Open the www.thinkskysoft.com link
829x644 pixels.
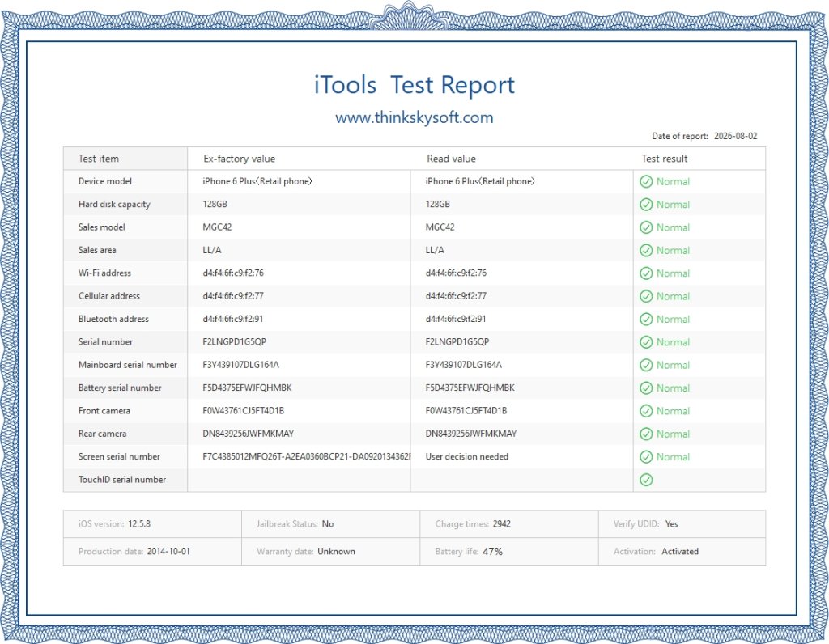414,117
